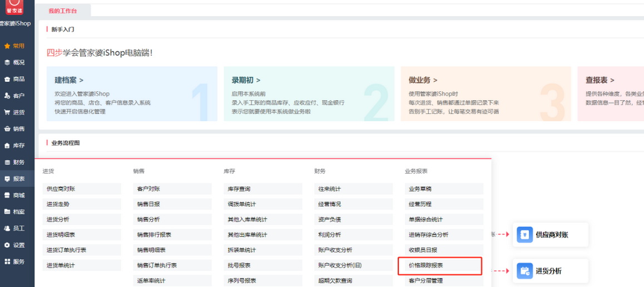Open the 录期初 step two card
This screenshot has height=287, width=644.
(309, 94)
